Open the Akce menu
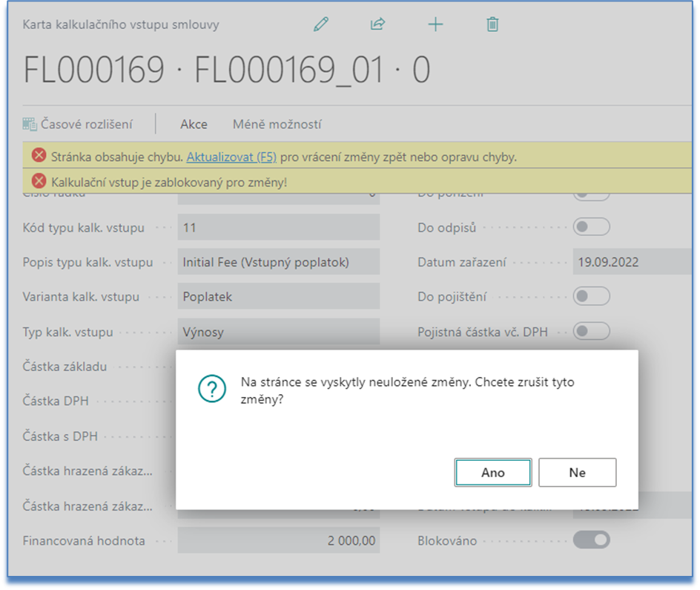Viewport: 700px width, 590px height. click(194, 124)
